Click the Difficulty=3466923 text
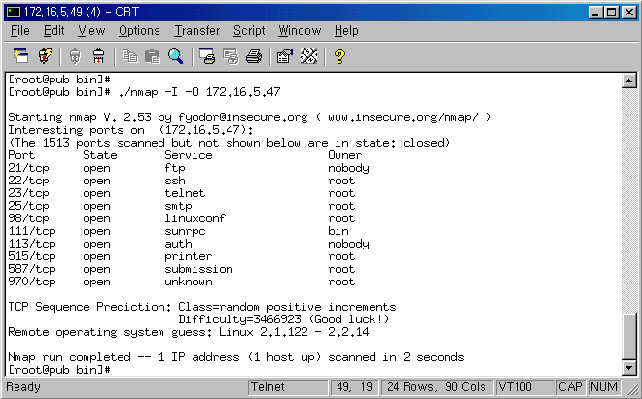 [240, 319]
